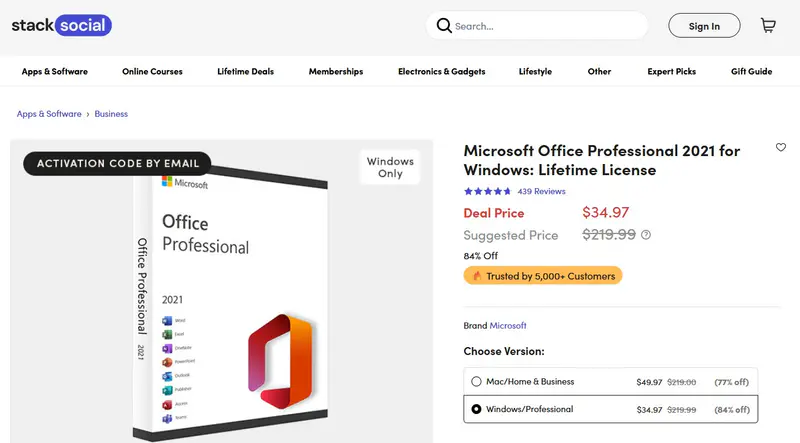
Task: Type in the Search input field
Action: tap(545, 26)
